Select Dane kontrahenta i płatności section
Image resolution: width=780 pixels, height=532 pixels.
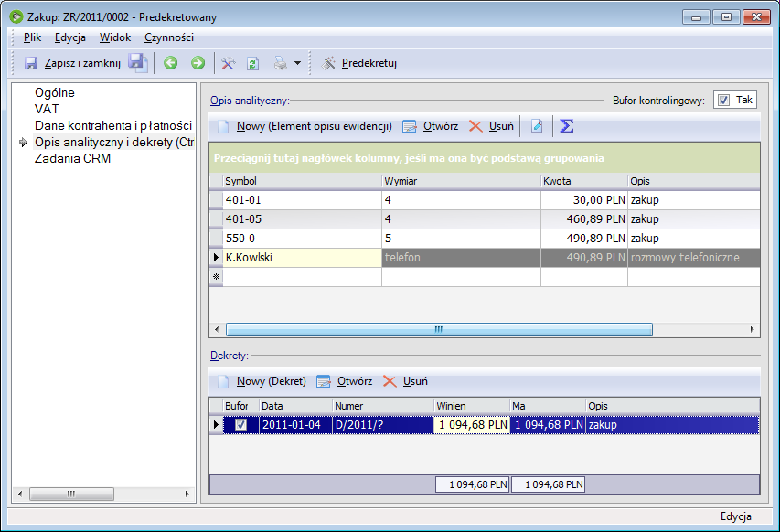point(113,125)
